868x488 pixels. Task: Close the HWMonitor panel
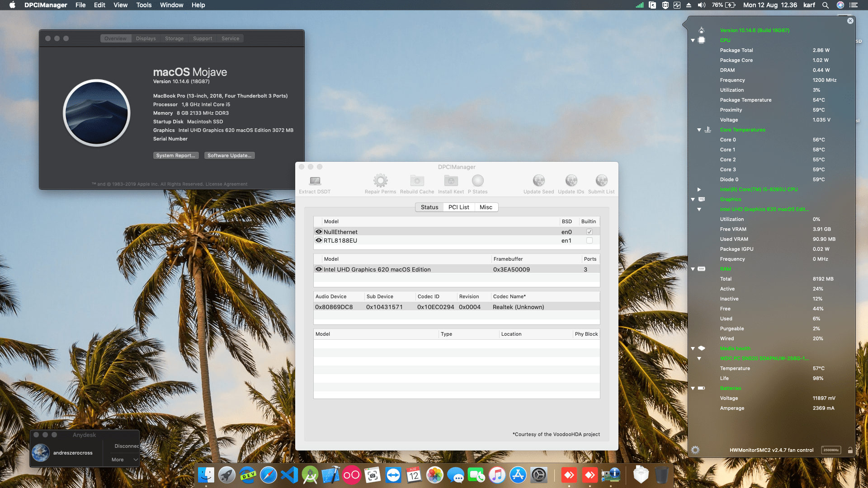click(850, 21)
